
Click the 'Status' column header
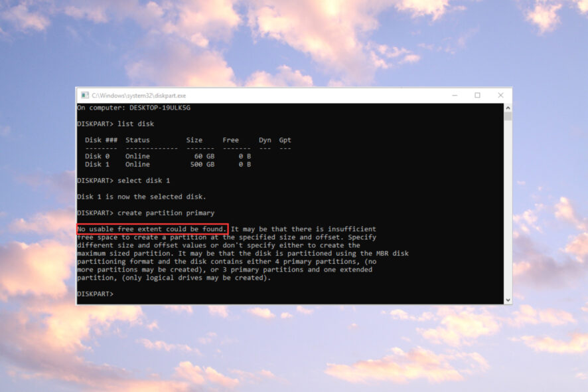[137, 140]
